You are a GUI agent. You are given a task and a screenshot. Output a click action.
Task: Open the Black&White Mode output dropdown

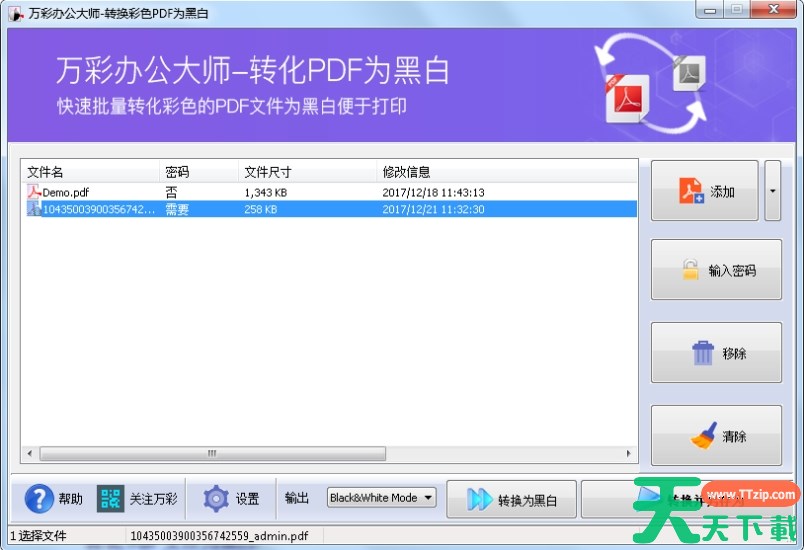point(381,498)
